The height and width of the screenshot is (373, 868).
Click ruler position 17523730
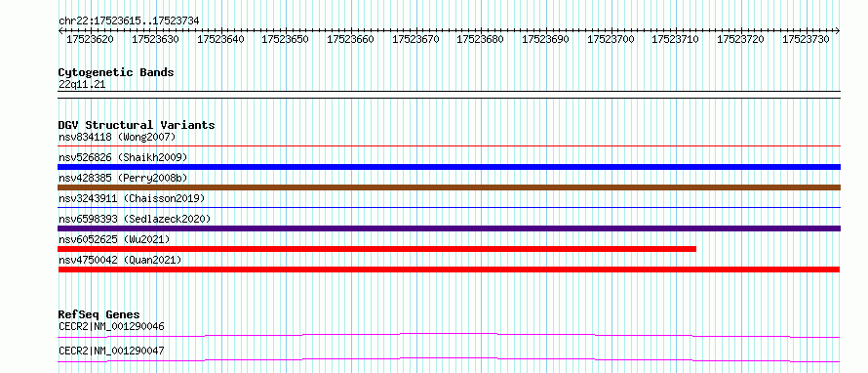(806, 39)
